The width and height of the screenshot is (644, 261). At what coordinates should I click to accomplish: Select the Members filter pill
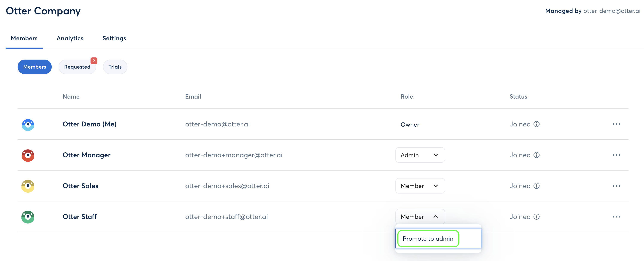(35, 67)
